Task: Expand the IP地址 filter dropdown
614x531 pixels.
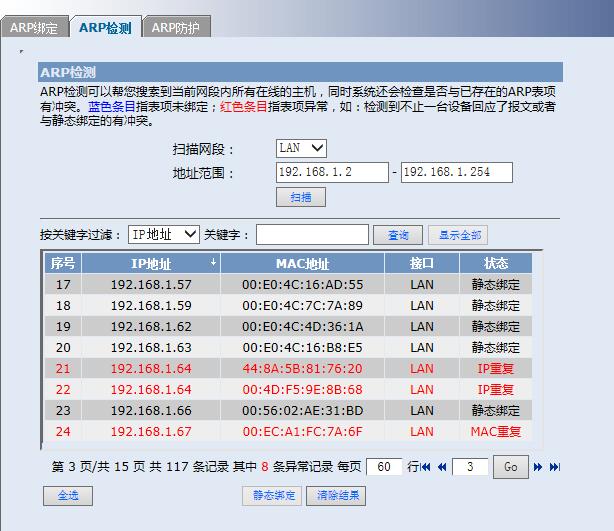Action: coord(164,234)
